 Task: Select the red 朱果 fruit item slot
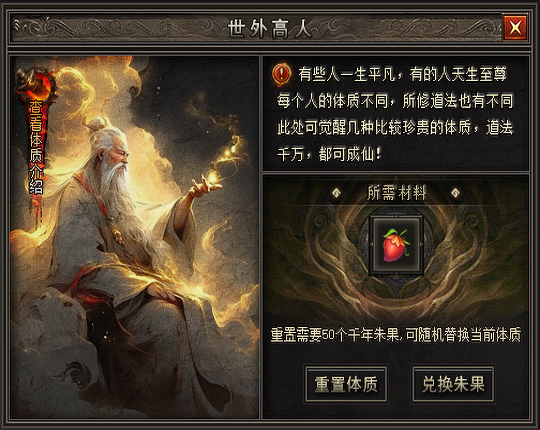point(396,245)
